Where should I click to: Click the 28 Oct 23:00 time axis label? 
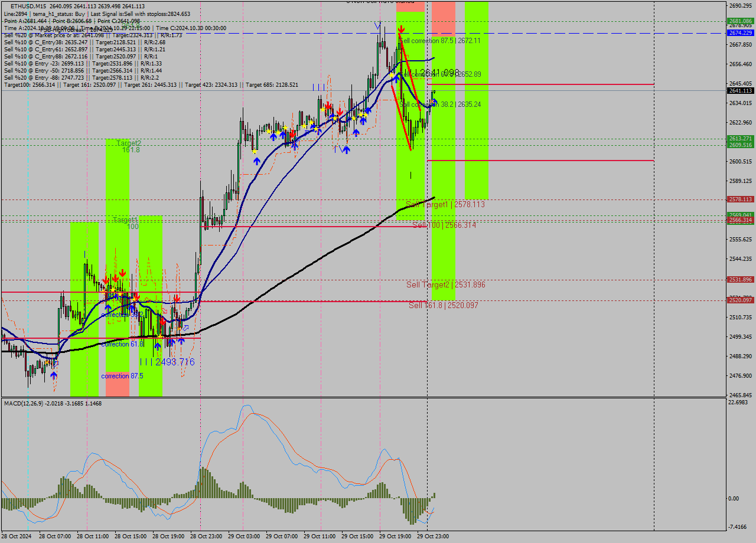(206, 537)
